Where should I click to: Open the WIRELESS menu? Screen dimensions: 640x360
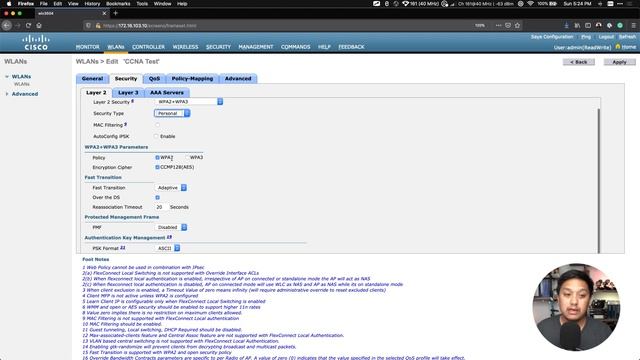point(185,47)
